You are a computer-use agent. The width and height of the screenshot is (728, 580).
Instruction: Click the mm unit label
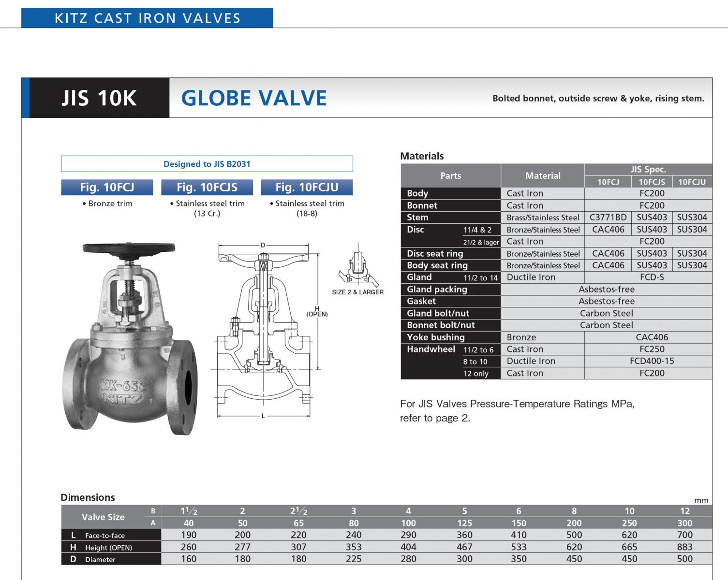point(701,500)
